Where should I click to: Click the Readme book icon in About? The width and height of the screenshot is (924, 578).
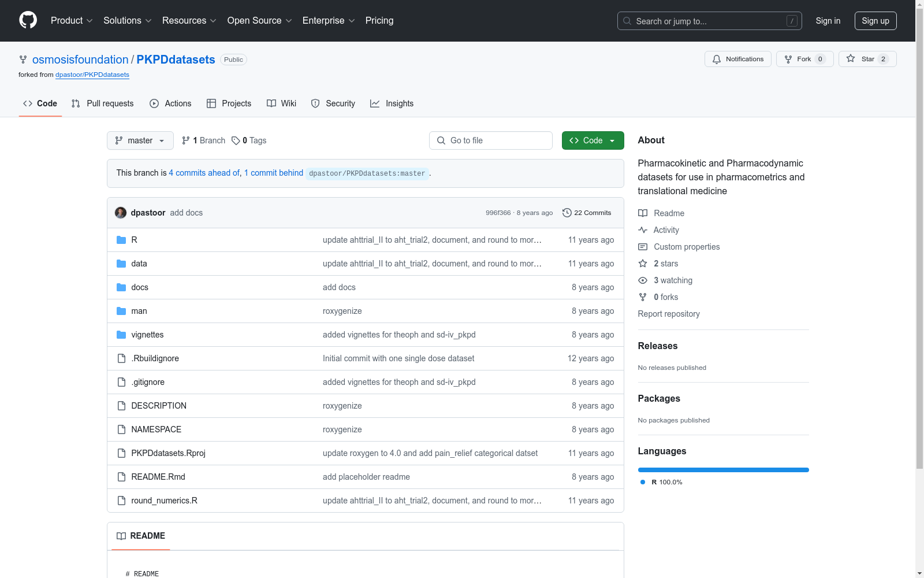[643, 213]
